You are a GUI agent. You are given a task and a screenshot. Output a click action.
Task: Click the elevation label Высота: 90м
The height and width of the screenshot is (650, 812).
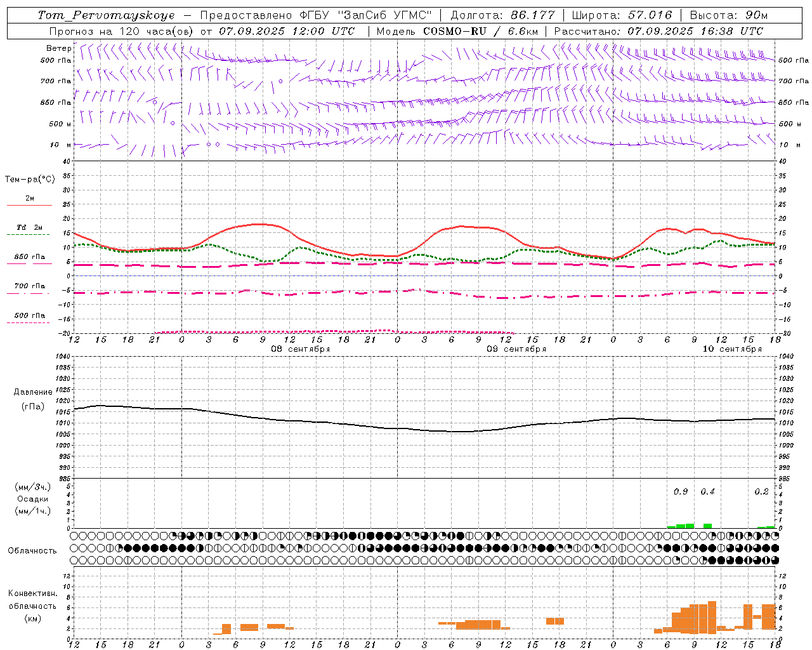coord(729,15)
